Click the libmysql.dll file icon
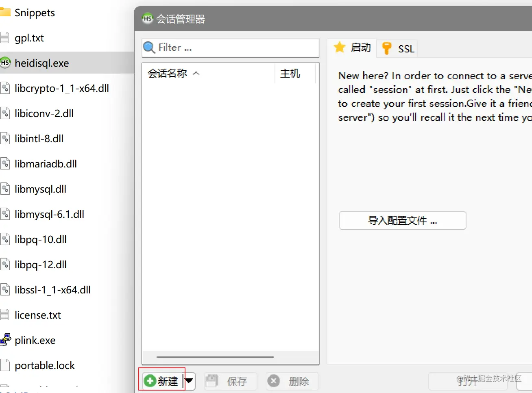The image size is (532, 393). (5, 189)
